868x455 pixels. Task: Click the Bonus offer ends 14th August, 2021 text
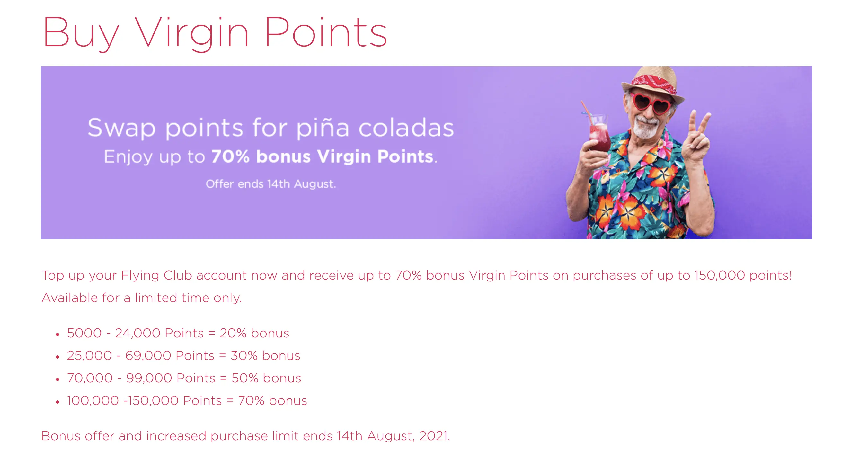(246, 436)
